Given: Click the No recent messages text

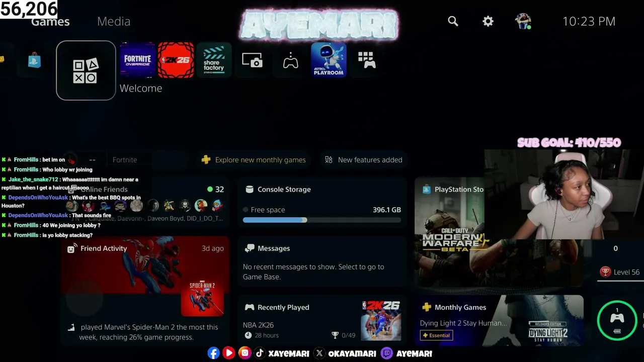Looking at the screenshot, I should pyautogui.click(x=313, y=271).
